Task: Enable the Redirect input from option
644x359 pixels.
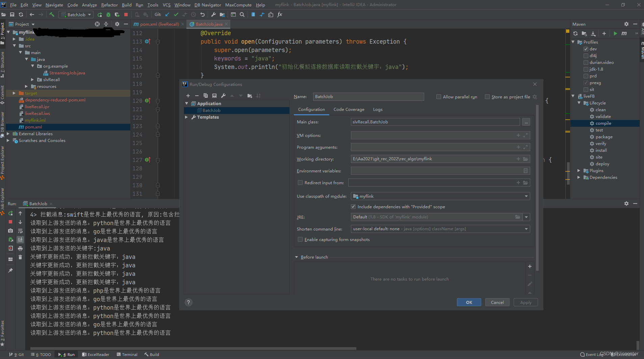Action: pyautogui.click(x=300, y=183)
